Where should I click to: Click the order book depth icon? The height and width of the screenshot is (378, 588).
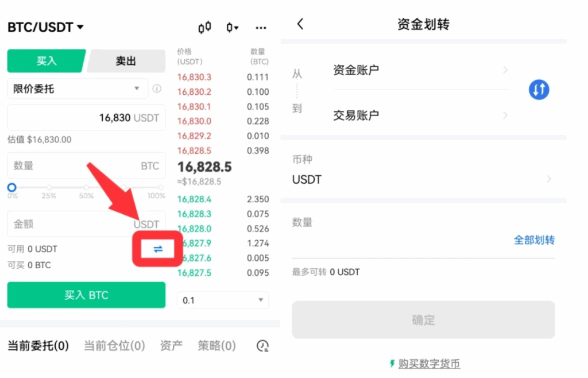pyautogui.click(x=232, y=27)
